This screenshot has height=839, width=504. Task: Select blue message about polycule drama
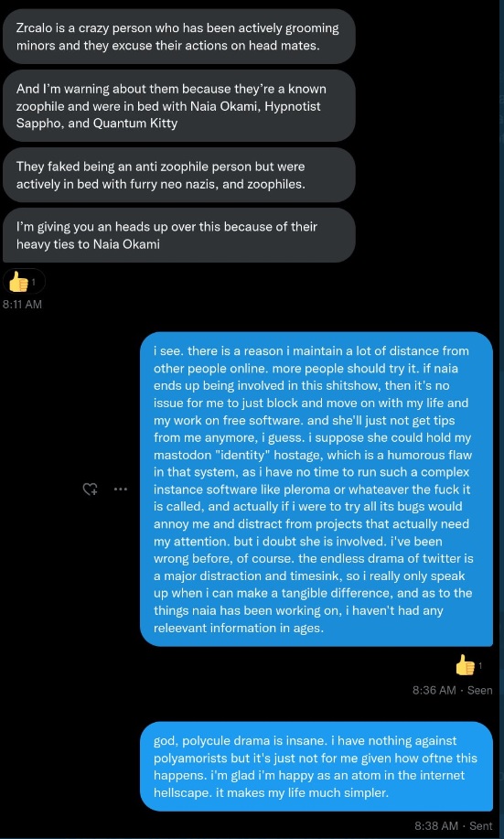tap(316, 766)
